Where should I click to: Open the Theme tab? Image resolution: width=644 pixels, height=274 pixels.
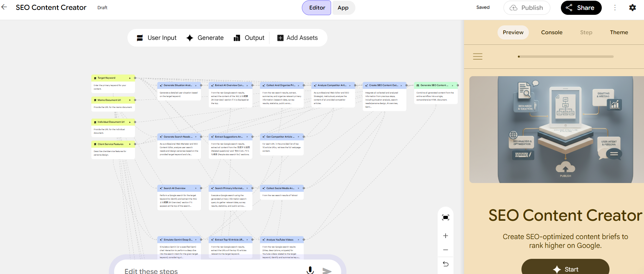[619, 32]
